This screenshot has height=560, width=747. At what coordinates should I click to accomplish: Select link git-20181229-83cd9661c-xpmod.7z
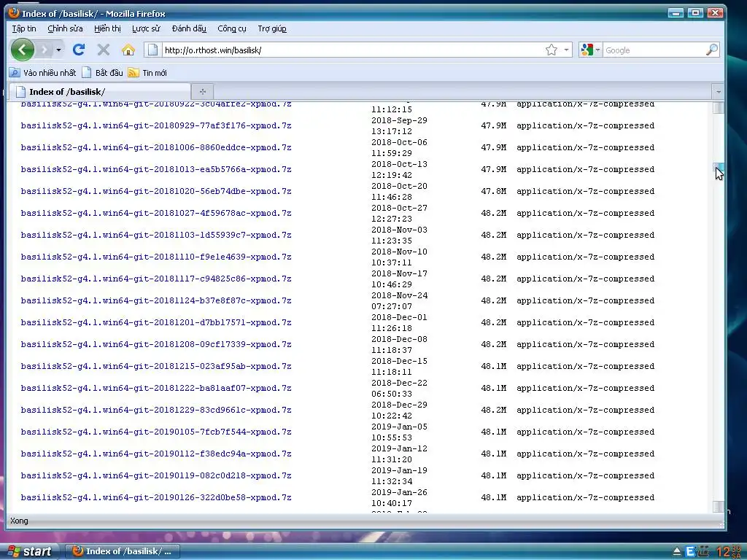[x=156, y=411]
